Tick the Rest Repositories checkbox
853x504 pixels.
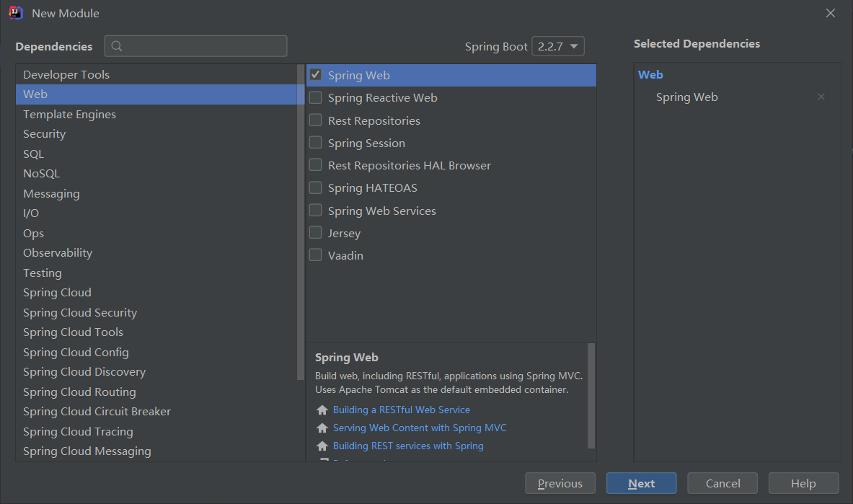(x=316, y=120)
